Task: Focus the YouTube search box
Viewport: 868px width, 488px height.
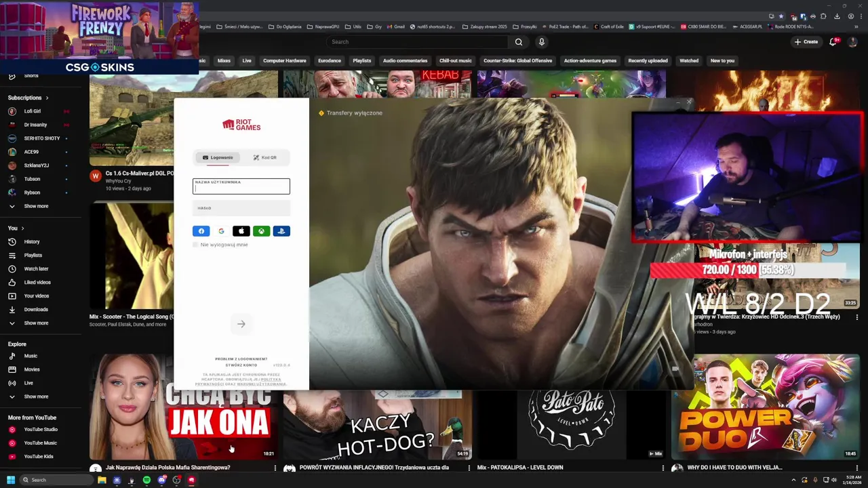Action: 417,42
